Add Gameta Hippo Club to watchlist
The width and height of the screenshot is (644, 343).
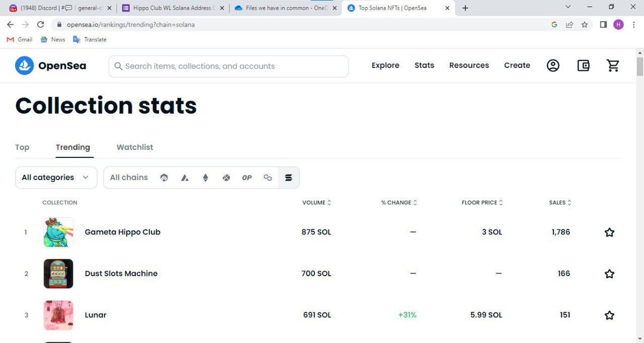click(609, 232)
